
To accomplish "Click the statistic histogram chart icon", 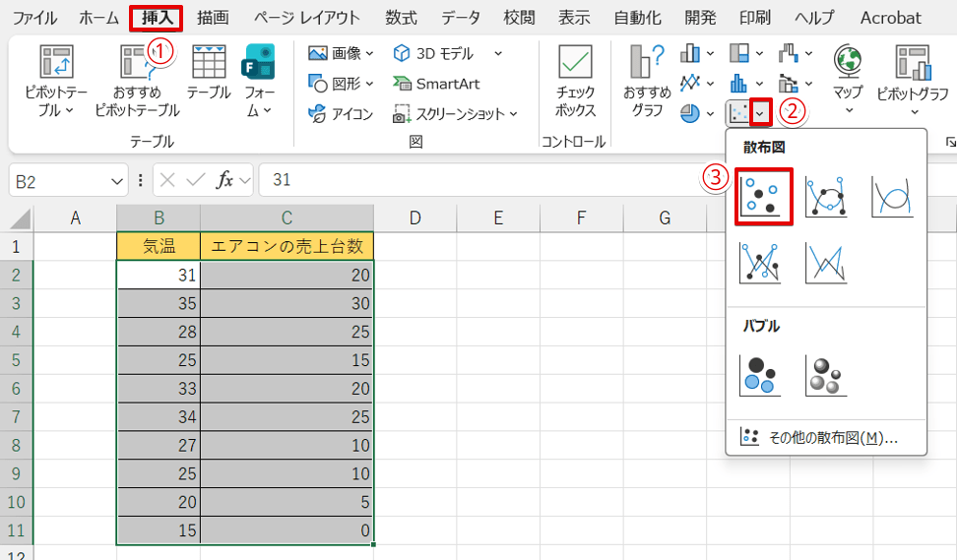I will click(x=738, y=83).
